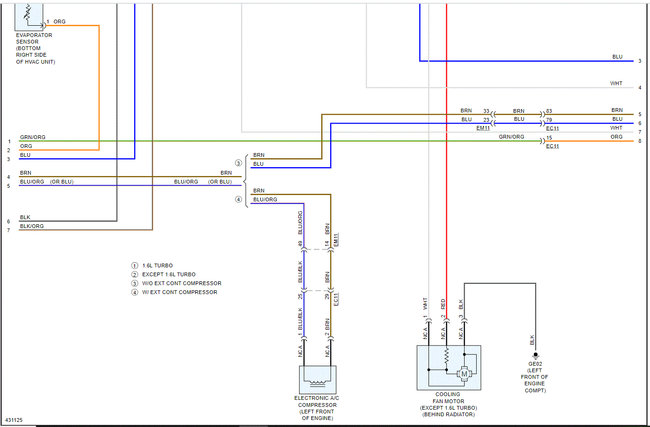This screenshot has width=650, height=427.
Task: Click the 'EVAPORATOR SENSOR' component label
Action: coord(34,48)
